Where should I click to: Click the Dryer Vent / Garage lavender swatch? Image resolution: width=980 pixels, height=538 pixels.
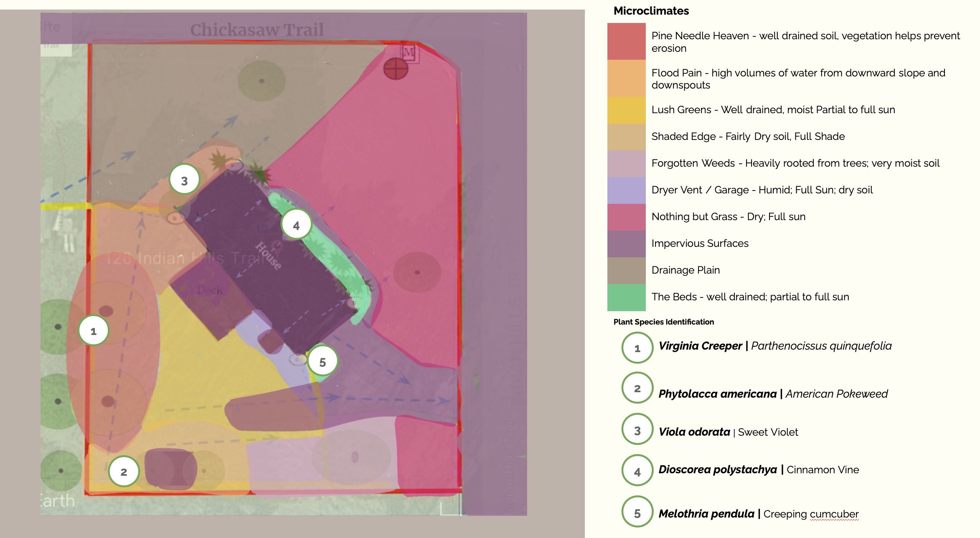point(626,190)
